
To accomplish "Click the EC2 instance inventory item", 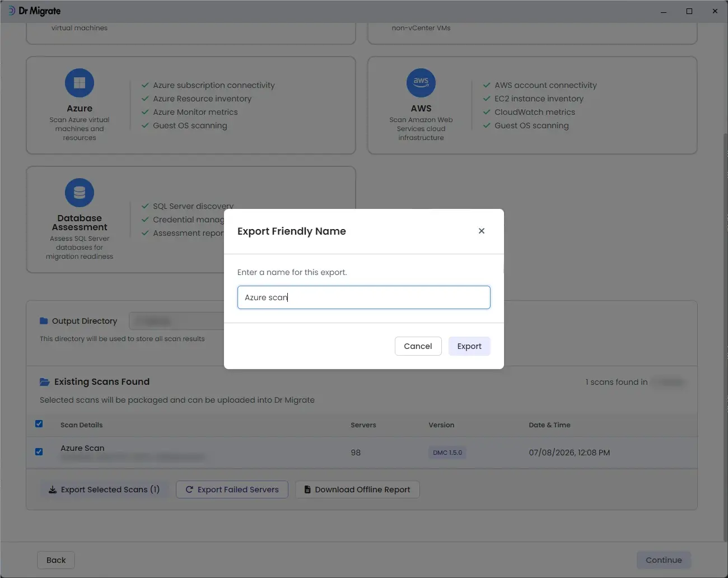I will point(539,99).
